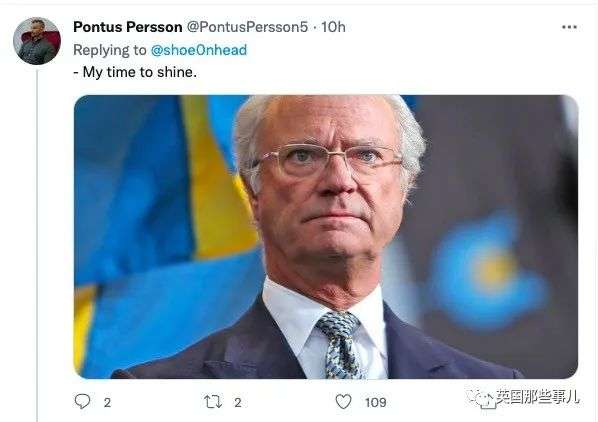Image resolution: width=598 pixels, height=422 pixels.
Task: Click the Chinese watermark text at bottom right
Action: tap(538, 397)
